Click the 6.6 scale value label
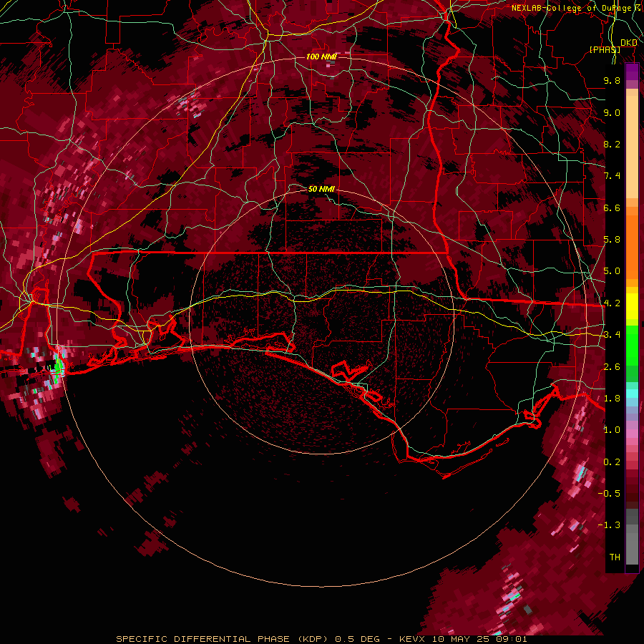Viewport: 644px width, 644px height. point(612,208)
